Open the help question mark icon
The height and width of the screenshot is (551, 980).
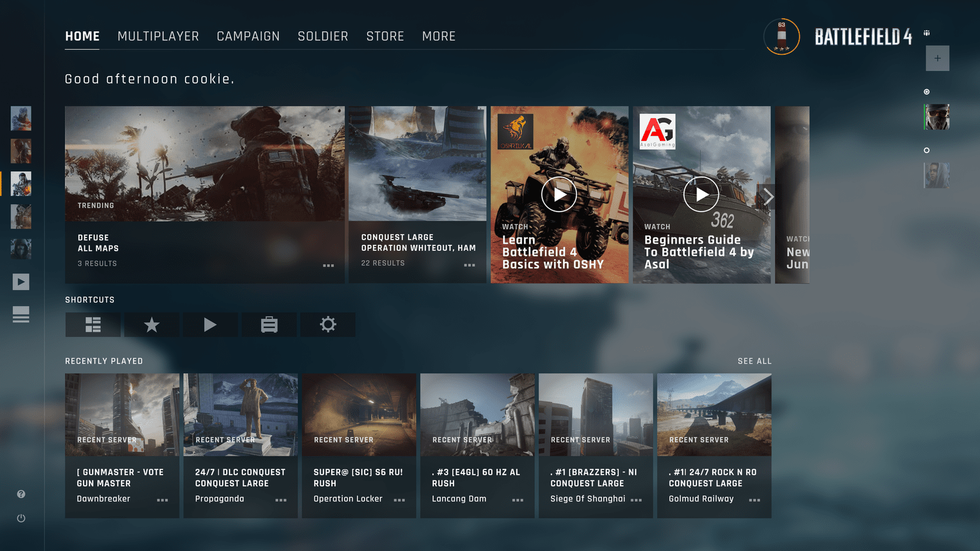21,494
